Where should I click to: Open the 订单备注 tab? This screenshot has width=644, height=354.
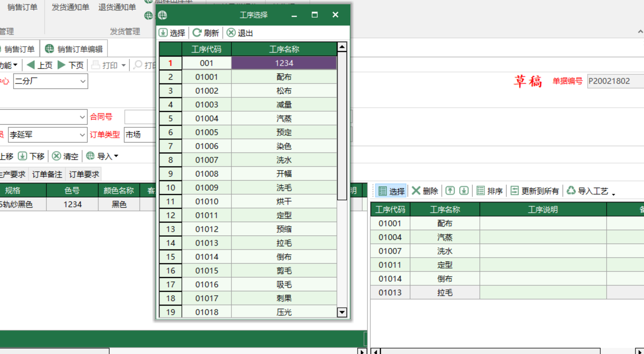pyautogui.click(x=47, y=175)
